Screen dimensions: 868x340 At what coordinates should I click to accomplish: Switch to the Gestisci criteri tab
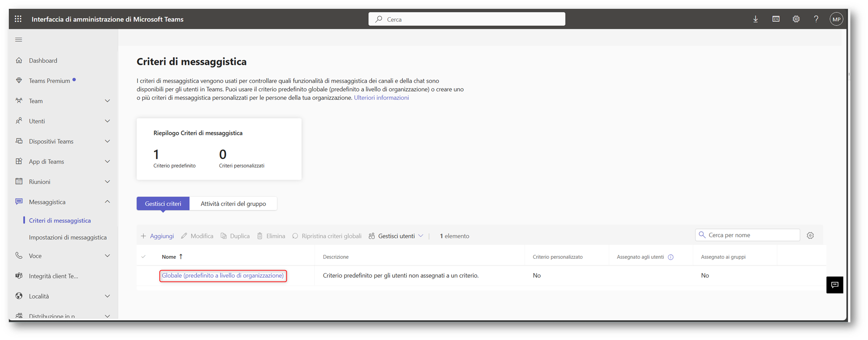click(x=163, y=204)
